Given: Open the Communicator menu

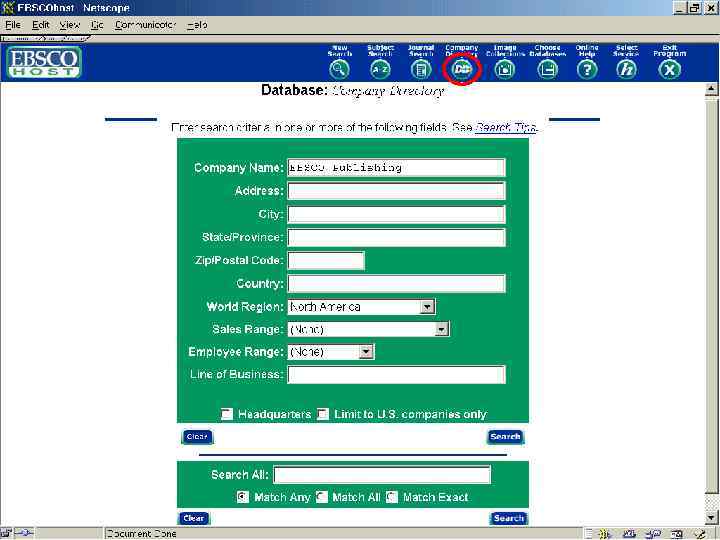Looking at the screenshot, I should [x=145, y=25].
